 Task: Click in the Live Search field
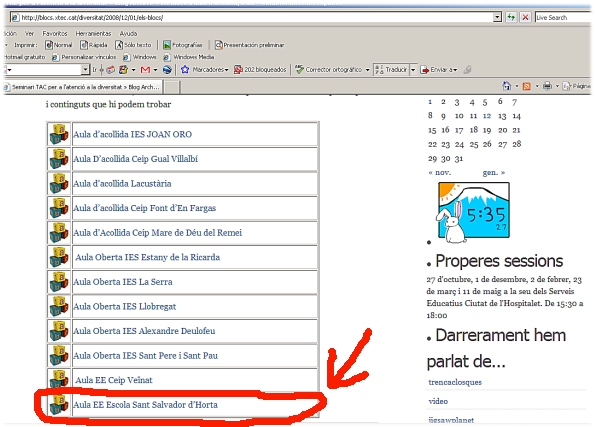pyautogui.click(x=564, y=17)
